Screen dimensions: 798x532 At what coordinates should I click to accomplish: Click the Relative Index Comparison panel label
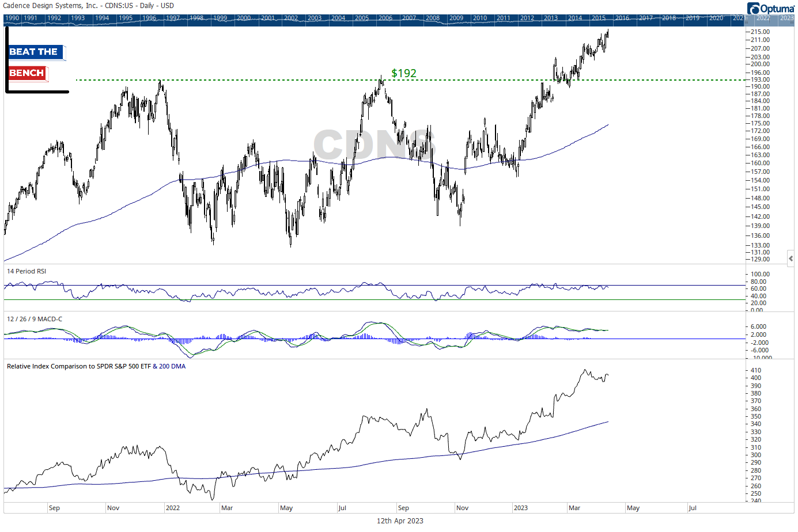(96, 366)
